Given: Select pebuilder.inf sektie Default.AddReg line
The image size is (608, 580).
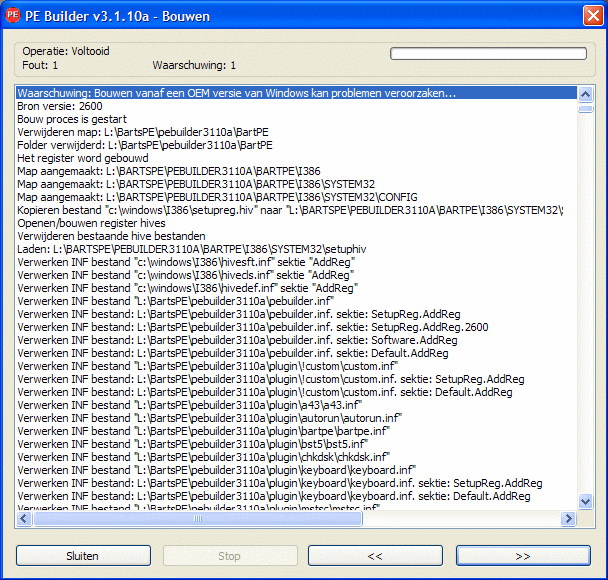Looking at the screenshot, I should tap(297, 353).
